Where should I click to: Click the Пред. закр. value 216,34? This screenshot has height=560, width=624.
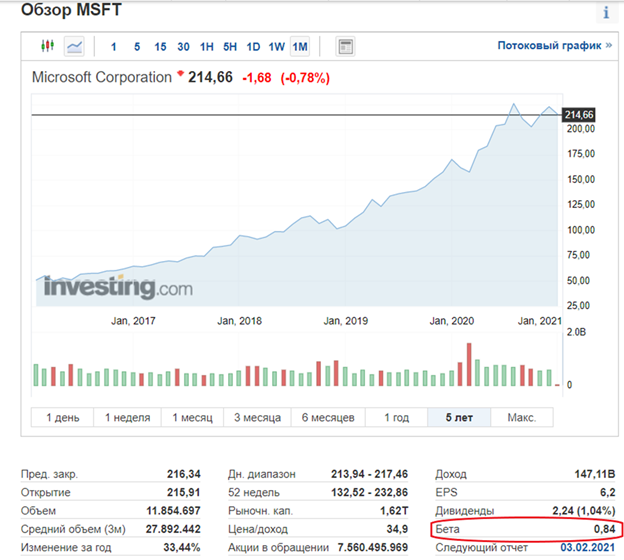[x=183, y=474]
